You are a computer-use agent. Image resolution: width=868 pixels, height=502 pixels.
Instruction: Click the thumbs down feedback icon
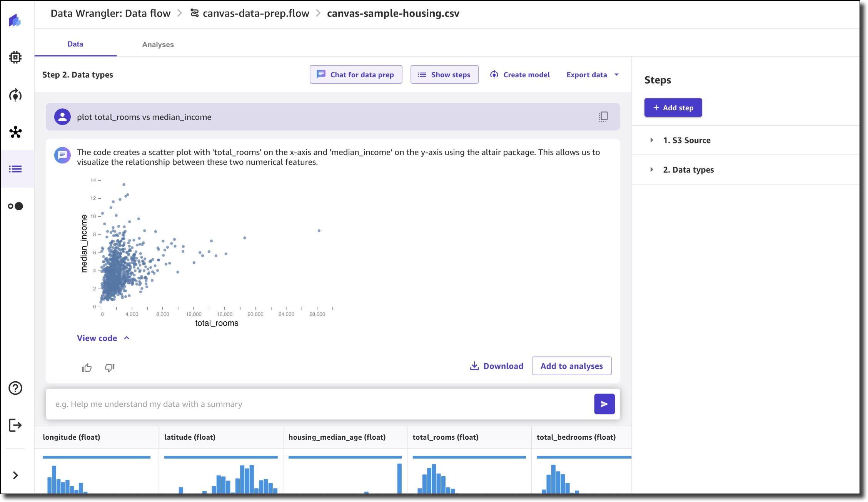click(x=110, y=368)
